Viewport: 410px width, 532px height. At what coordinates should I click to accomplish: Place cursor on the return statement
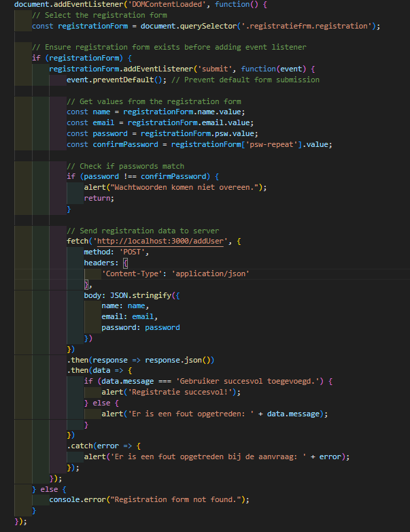tap(99, 198)
